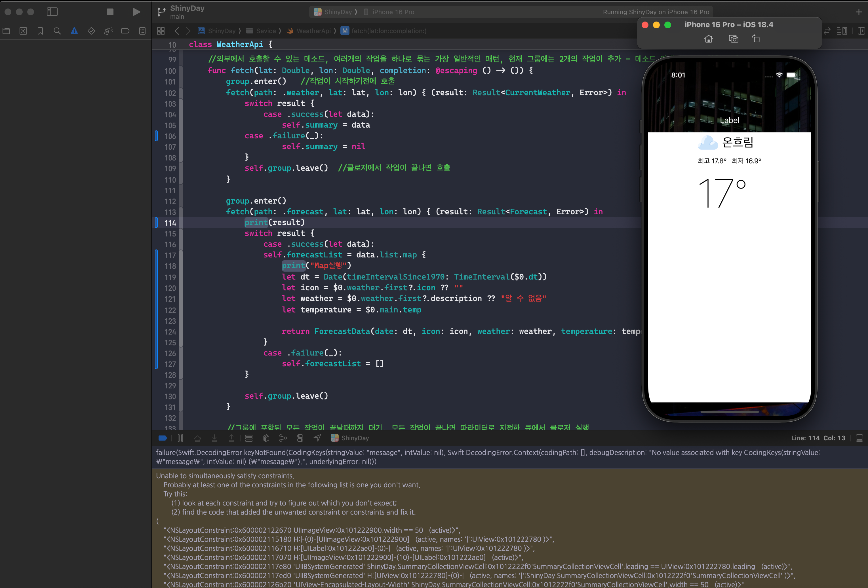Screen dimensions: 868x588
Task: Open the Test navigator diamond icon
Action: (x=91, y=31)
